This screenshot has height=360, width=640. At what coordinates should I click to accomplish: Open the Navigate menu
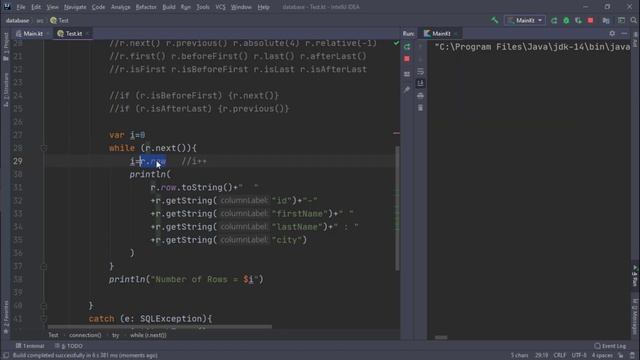[75, 7]
